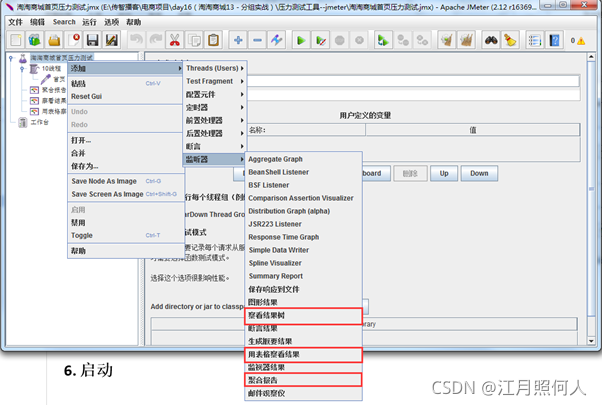Click the binoculars Search icon
The width and height of the screenshot is (602, 405).
491,40
